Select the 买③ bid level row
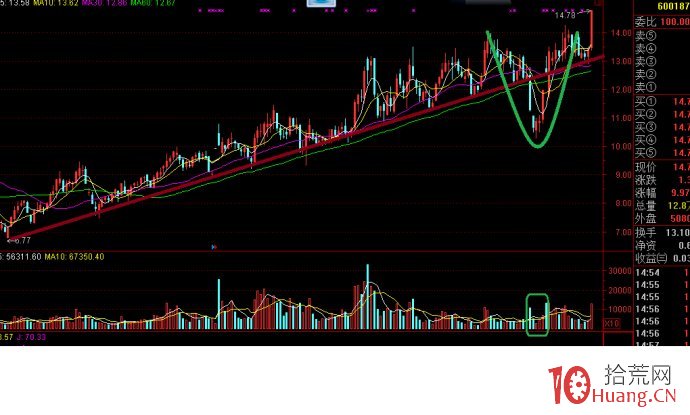Image resolution: width=690 pixels, height=415 pixels. point(662,127)
